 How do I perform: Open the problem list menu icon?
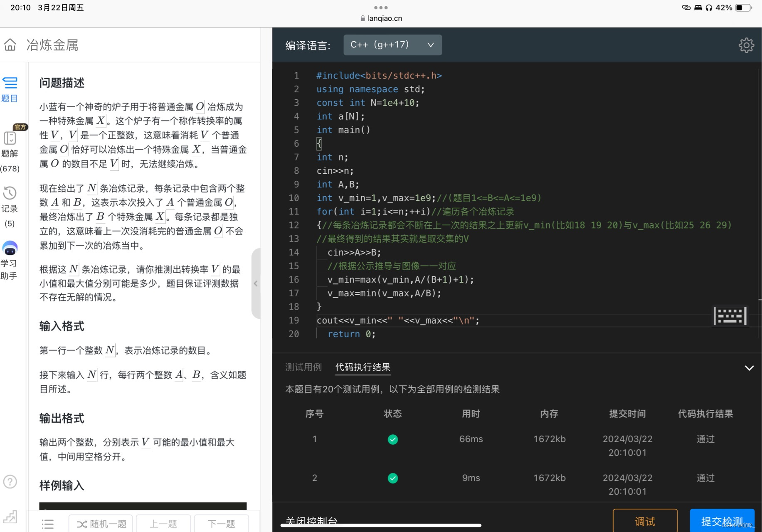(48, 524)
